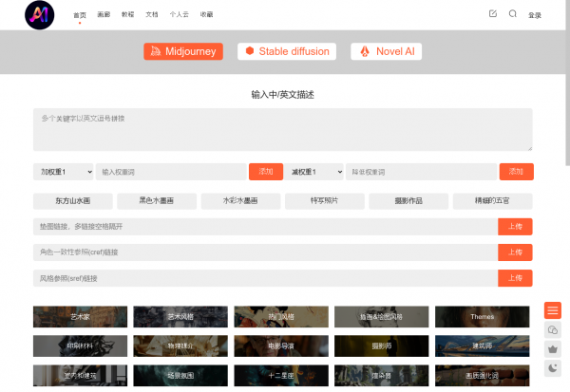Open the edit/compose icon in header
570x392 pixels.
tap(492, 14)
